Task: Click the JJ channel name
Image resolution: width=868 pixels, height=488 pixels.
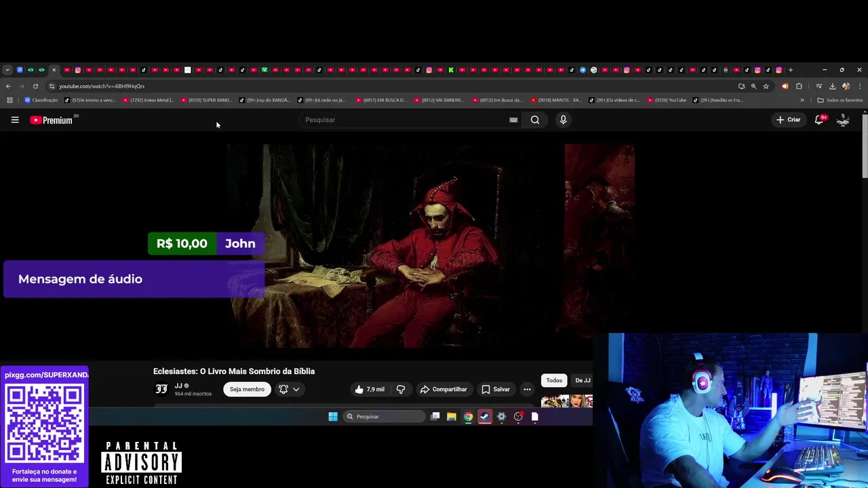Action: [x=178, y=386]
